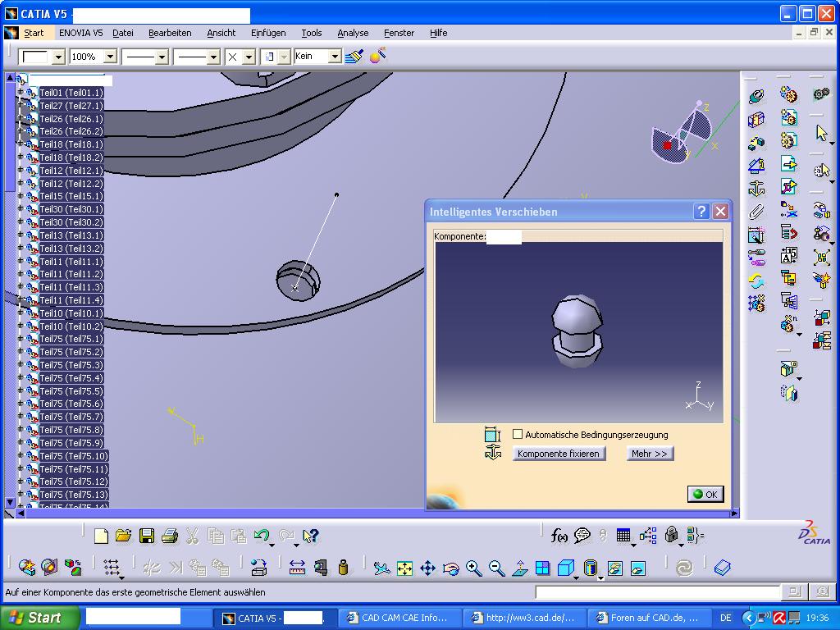Click the Print icon
Image resolution: width=840 pixels, height=630 pixels.
coord(169,536)
